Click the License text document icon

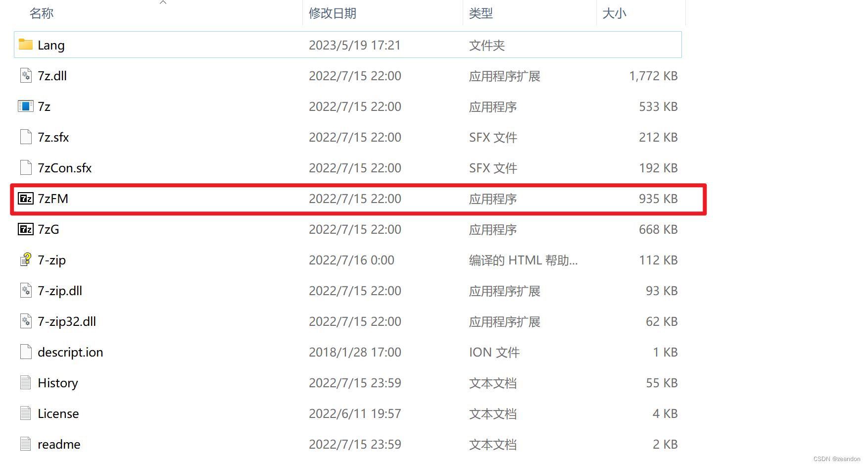(26, 413)
